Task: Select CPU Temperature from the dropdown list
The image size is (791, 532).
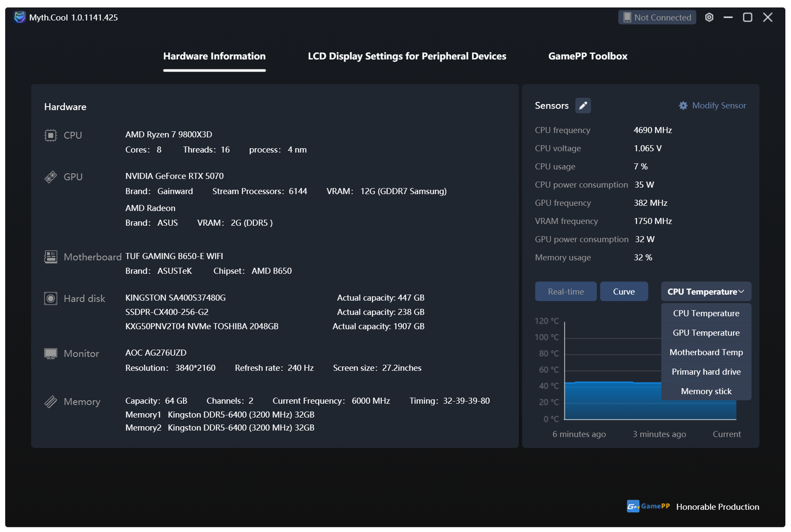Action: pos(706,313)
